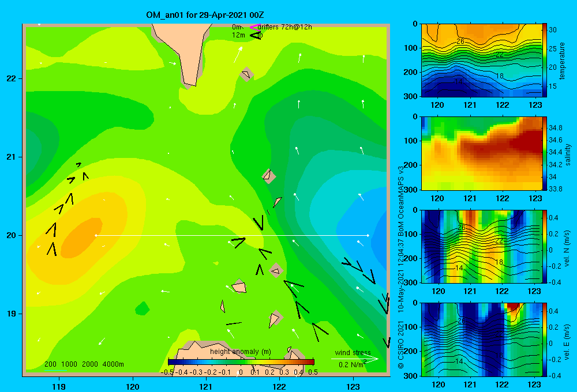
Task: Click the southern Taiwan landmass at top
Action: (186, 51)
